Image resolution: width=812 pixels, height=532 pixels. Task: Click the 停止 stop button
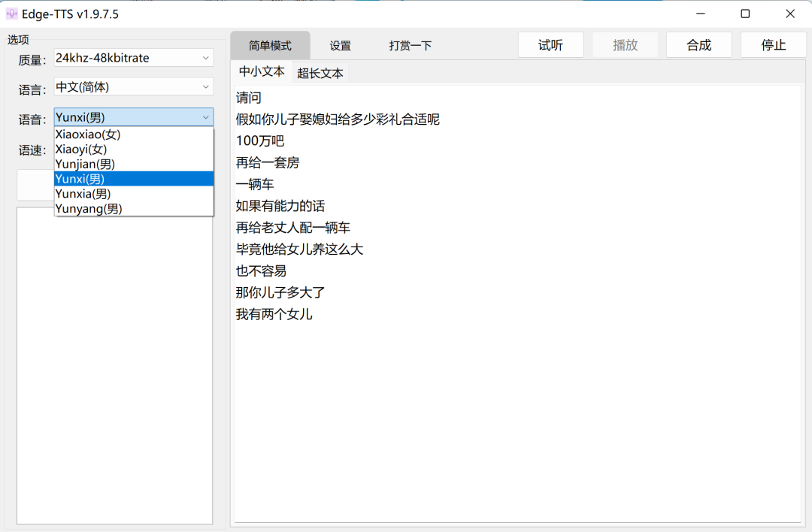coord(773,45)
